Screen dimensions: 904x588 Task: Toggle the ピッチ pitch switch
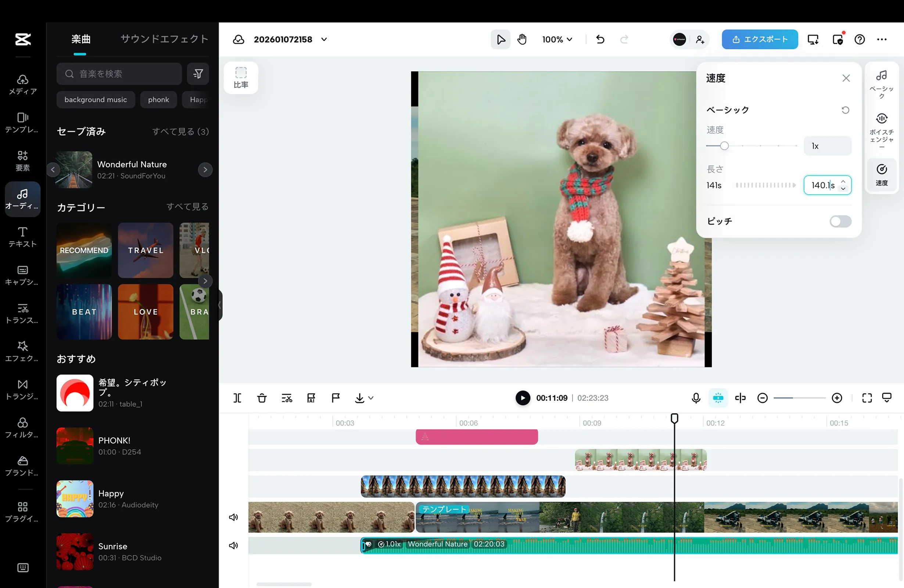pyautogui.click(x=840, y=221)
